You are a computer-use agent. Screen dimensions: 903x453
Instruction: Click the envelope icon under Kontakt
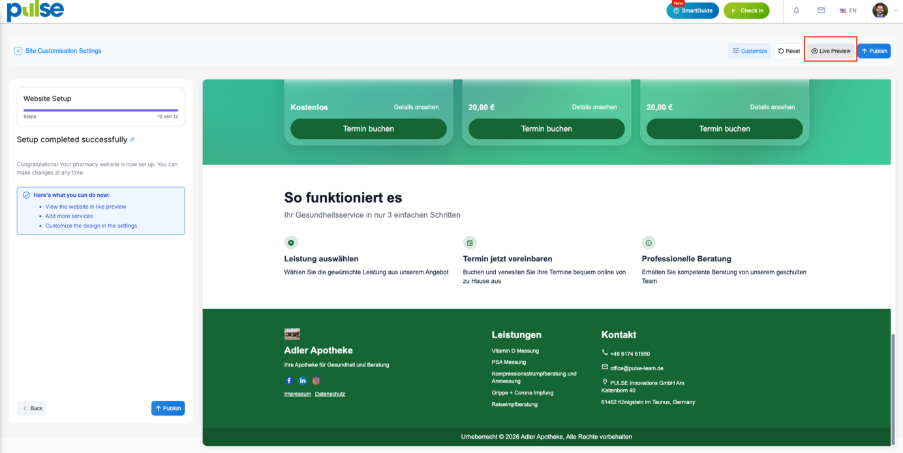605,367
